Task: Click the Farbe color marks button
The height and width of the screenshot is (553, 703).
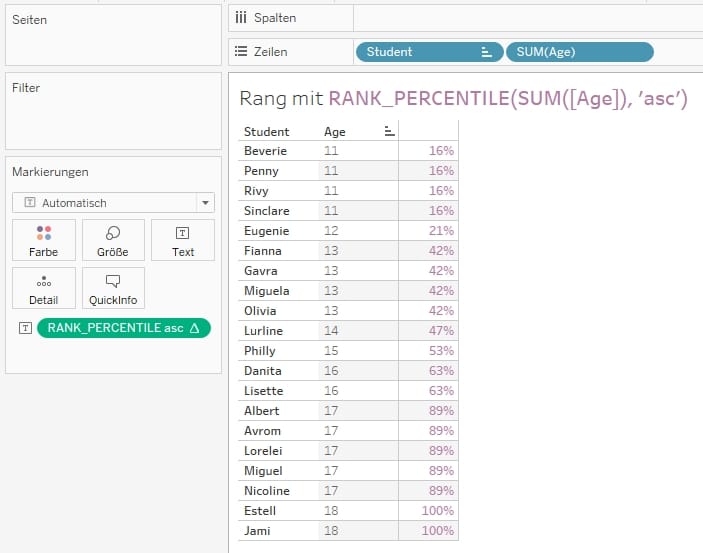Action: (43, 240)
